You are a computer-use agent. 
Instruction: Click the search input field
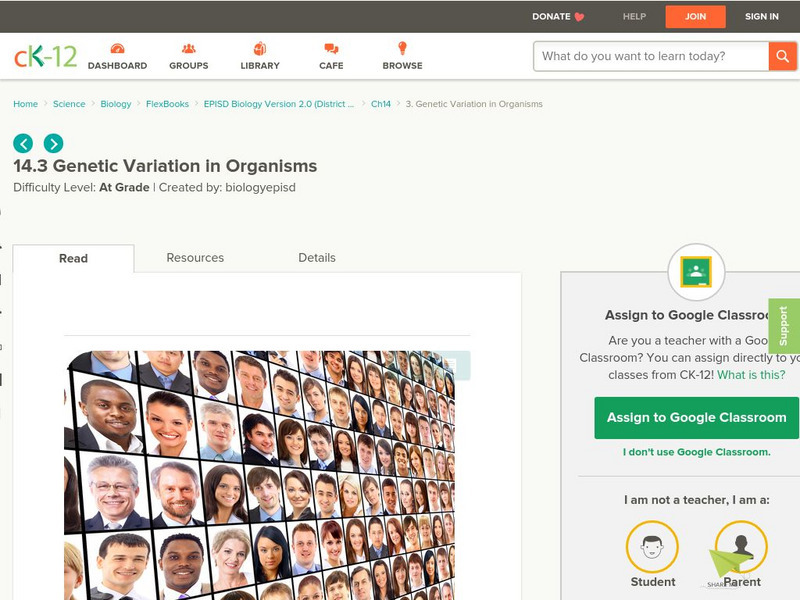651,56
